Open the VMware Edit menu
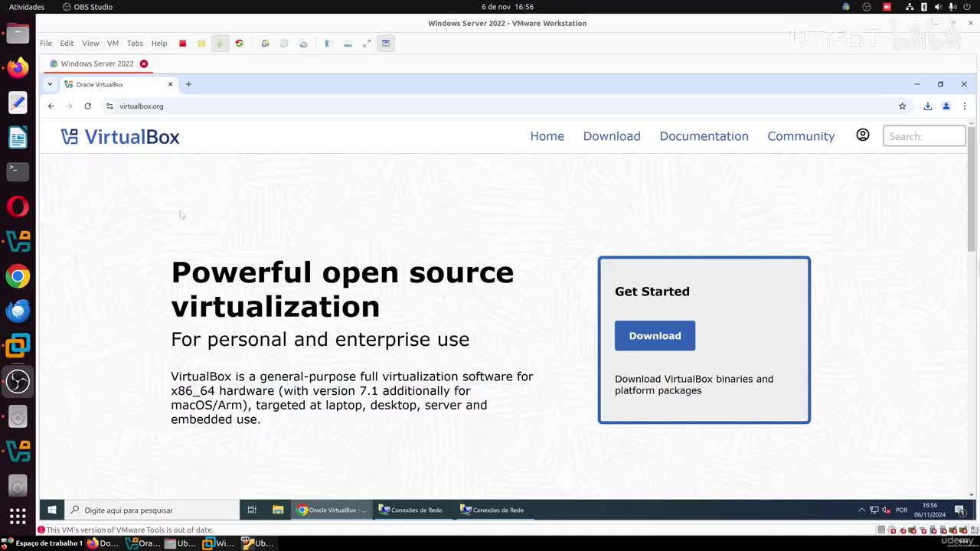This screenshot has height=551, width=980. (67, 44)
